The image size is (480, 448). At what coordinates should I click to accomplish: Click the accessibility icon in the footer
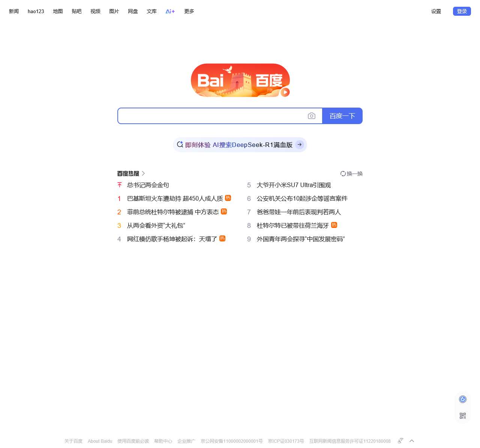(400, 441)
